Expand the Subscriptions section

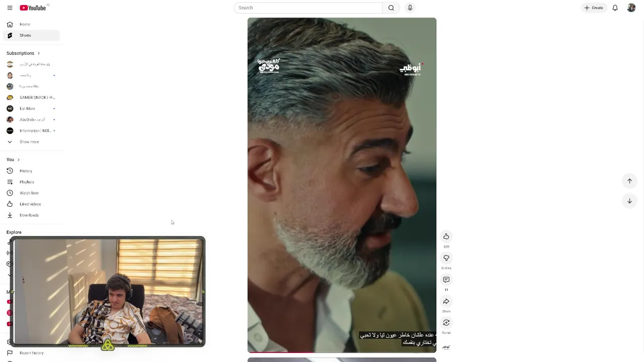pyautogui.click(x=23, y=53)
